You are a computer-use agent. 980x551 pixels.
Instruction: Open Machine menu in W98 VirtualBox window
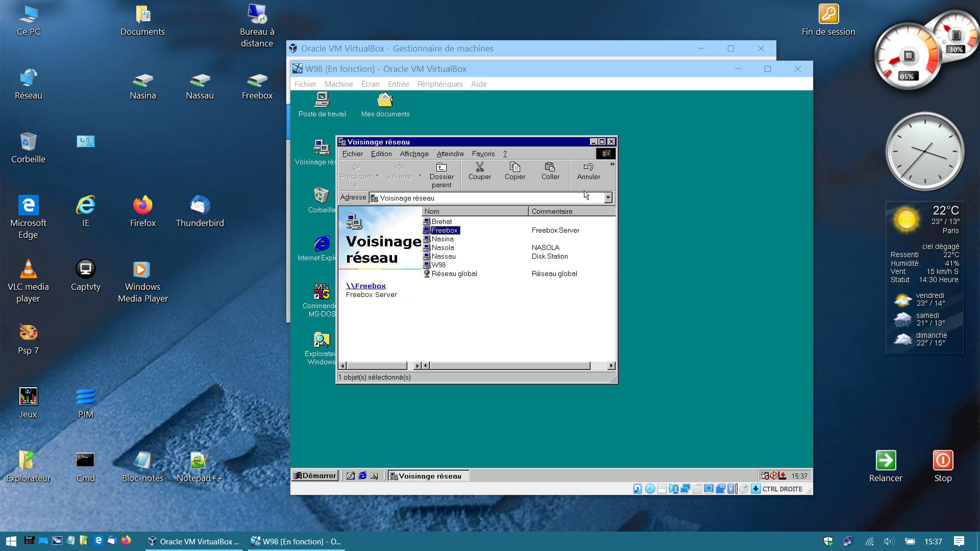pos(339,84)
